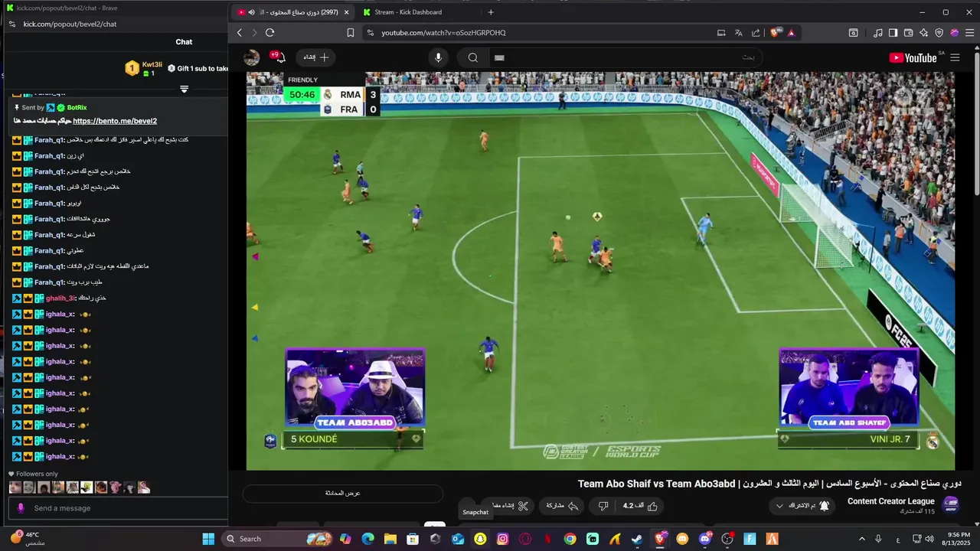Image resolution: width=980 pixels, height=551 pixels.
Task: Dislike the video with thumbs down
Action: [603, 506]
